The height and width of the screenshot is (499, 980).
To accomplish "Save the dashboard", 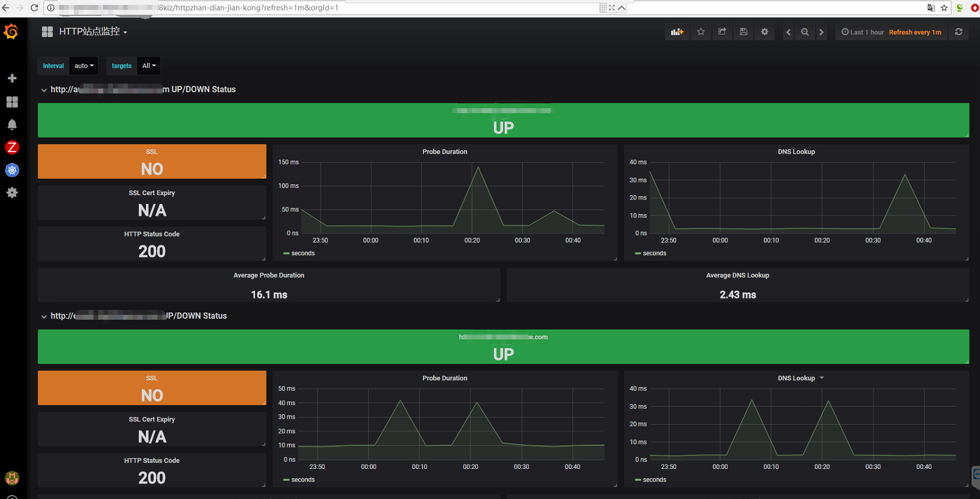I will tap(743, 32).
